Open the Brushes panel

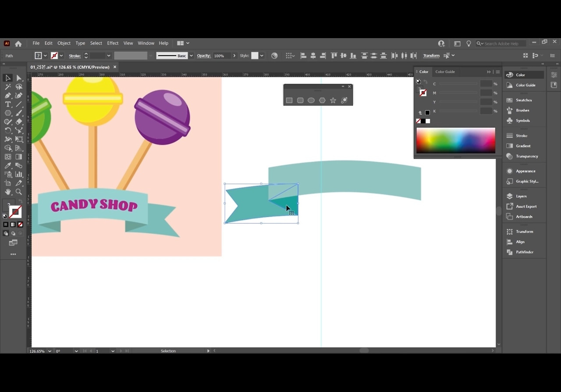[522, 110]
